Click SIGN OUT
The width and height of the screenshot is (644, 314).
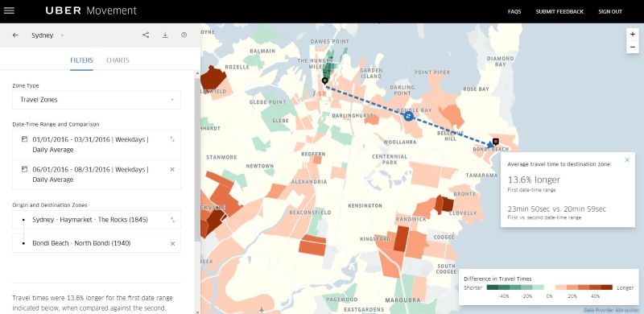coord(610,11)
